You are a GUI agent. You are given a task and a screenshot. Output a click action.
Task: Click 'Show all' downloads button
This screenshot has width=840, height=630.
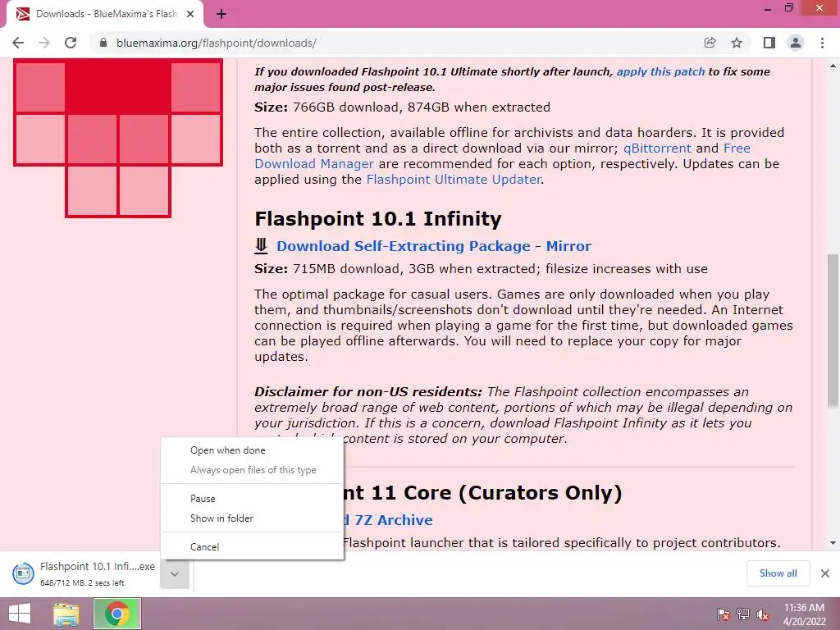pyautogui.click(x=778, y=573)
